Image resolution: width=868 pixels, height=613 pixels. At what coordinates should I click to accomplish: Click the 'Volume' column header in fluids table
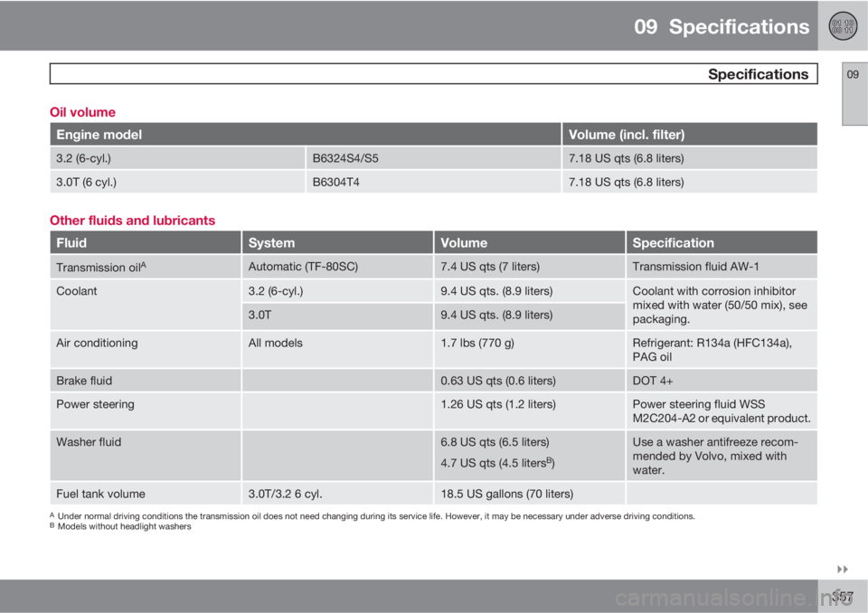(x=530, y=242)
